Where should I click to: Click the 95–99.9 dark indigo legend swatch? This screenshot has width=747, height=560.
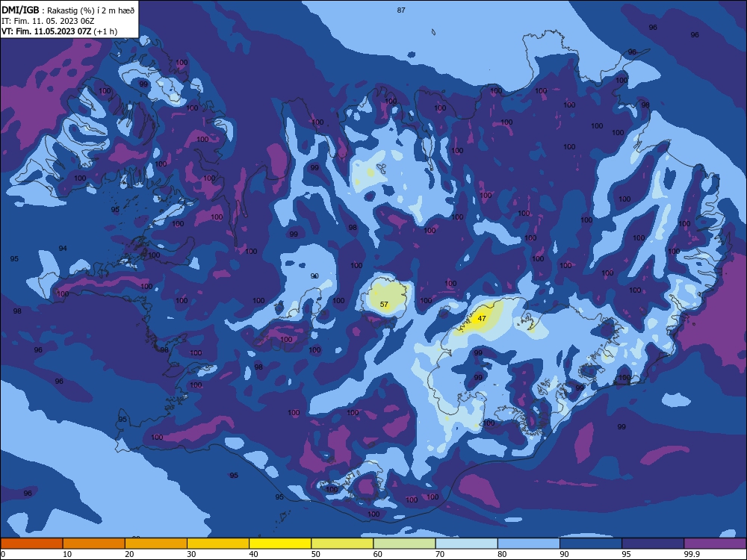[653, 544]
